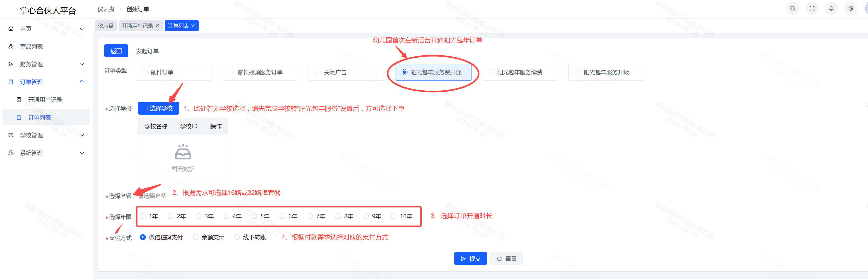Open settings gear icon in header
This screenshot has width=868, height=279.
point(851,9)
